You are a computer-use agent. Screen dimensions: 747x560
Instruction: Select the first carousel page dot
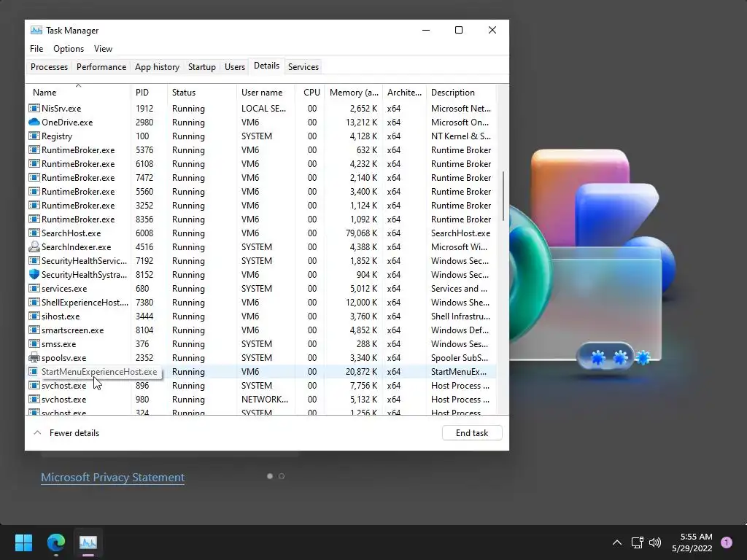coord(270,476)
